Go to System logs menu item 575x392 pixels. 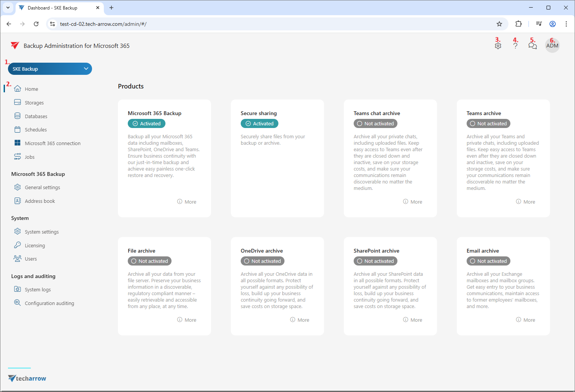(38, 289)
